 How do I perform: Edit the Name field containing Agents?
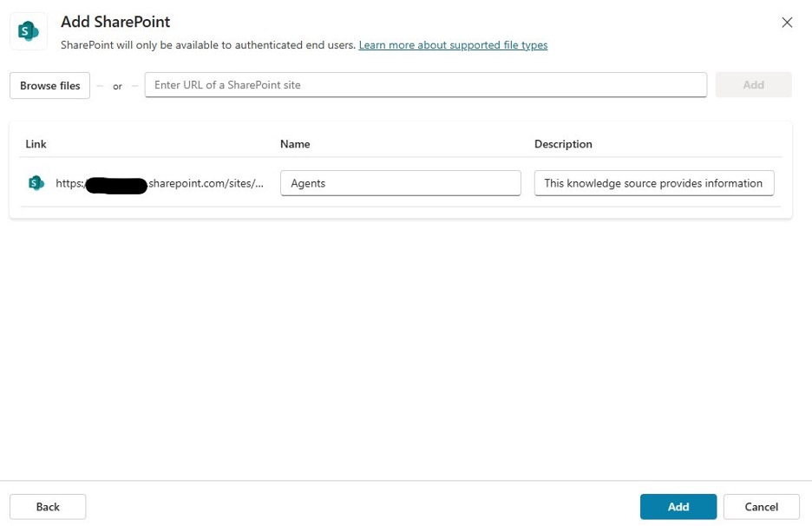point(400,183)
